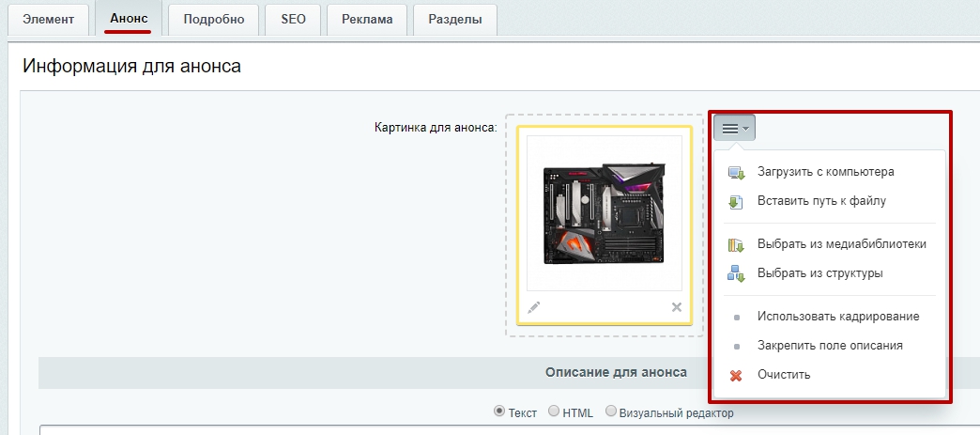The height and width of the screenshot is (435, 980).
Task: Select the Текст radio button
Action: coord(498,412)
